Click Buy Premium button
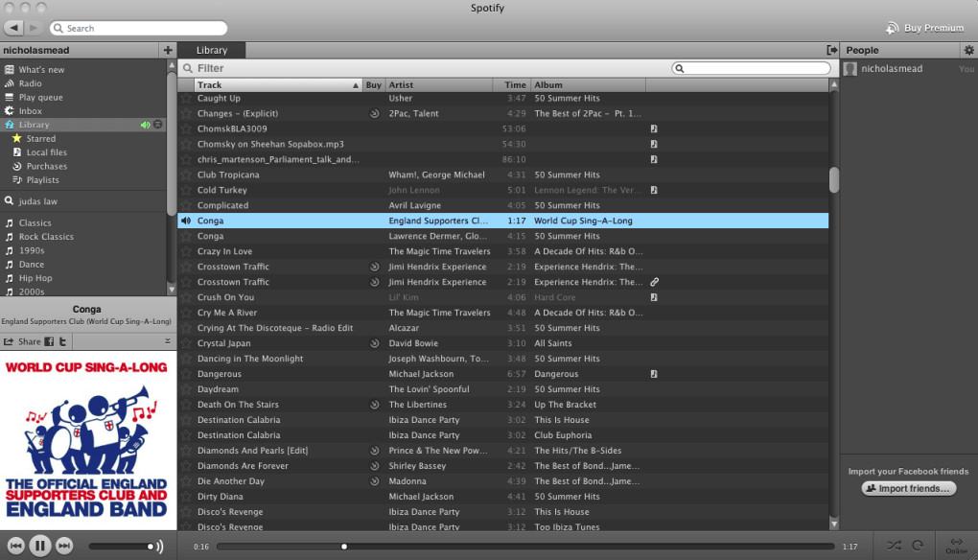The width and height of the screenshot is (978, 560). (925, 28)
